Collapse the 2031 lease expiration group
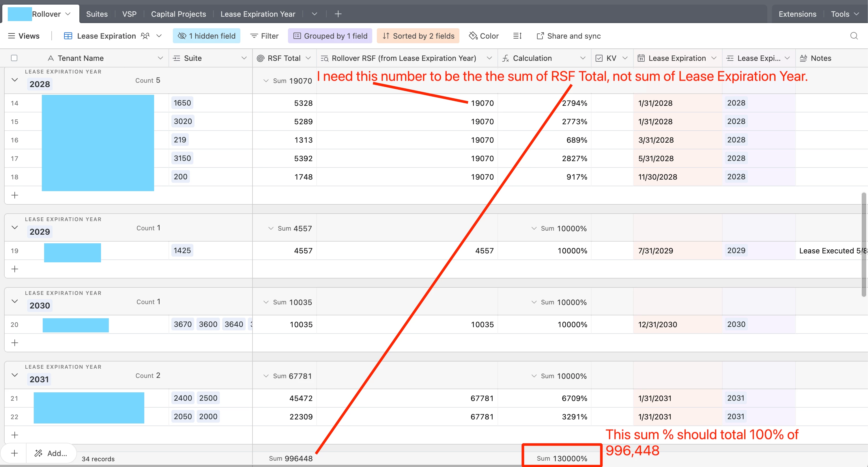Viewport: 868px width, 467px height. [14, 375]
